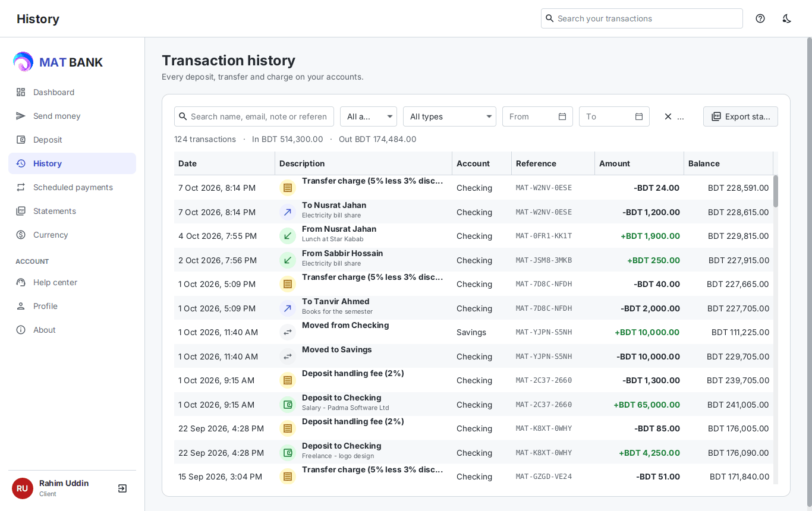Open the All types filter dropdown

449,116
